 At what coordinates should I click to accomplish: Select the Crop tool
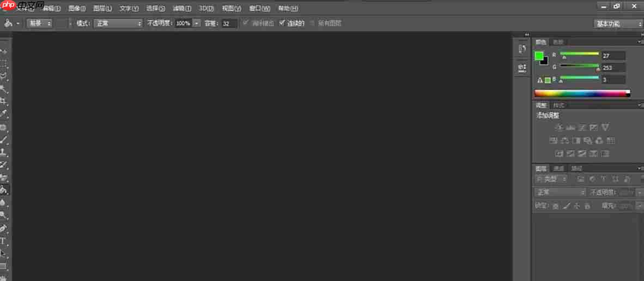point(4,101)
